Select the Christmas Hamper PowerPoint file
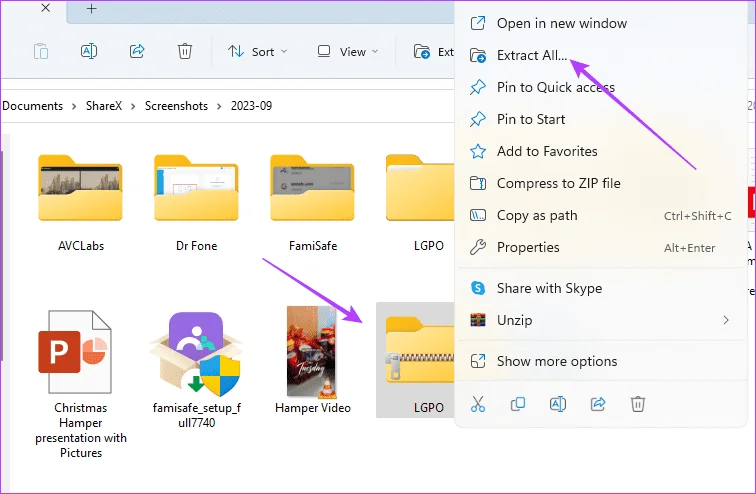 pyautogui.click(x=81, y=383)
